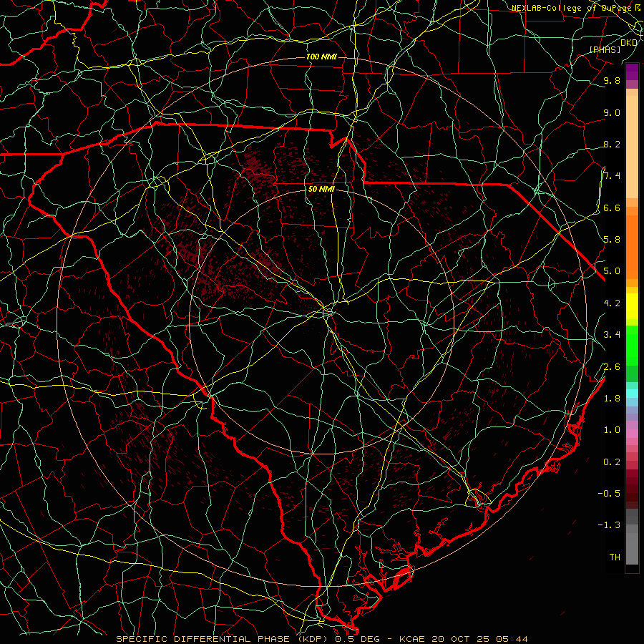Pick the peach swatch beside 8.2
The image size is (644, 644).
click(x=632, y=147)
